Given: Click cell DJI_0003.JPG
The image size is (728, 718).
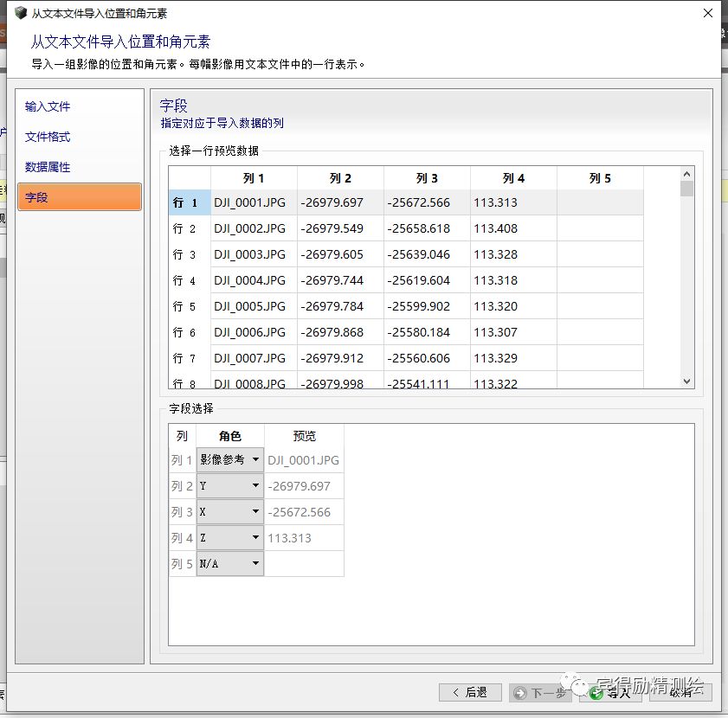Looking at the screenshot, I should coord(254,254).
